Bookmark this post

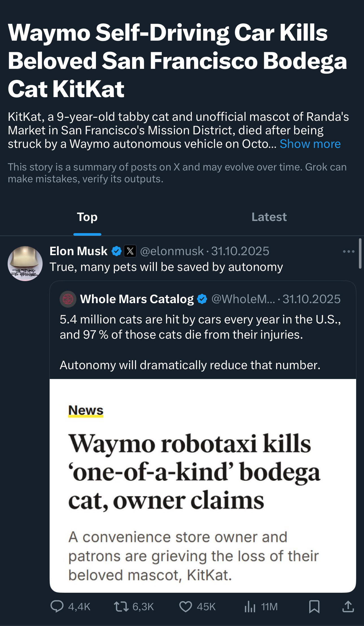[314, 606]
